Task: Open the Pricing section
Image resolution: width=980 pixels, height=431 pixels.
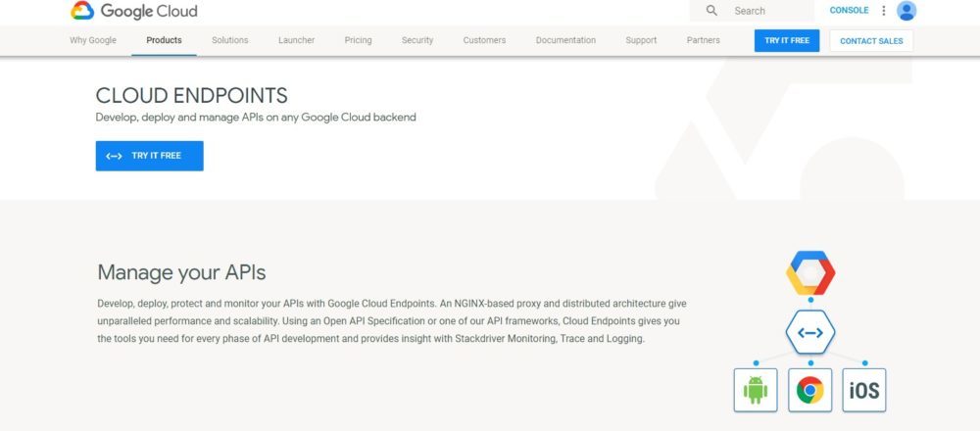Action: tap(358, 40)
